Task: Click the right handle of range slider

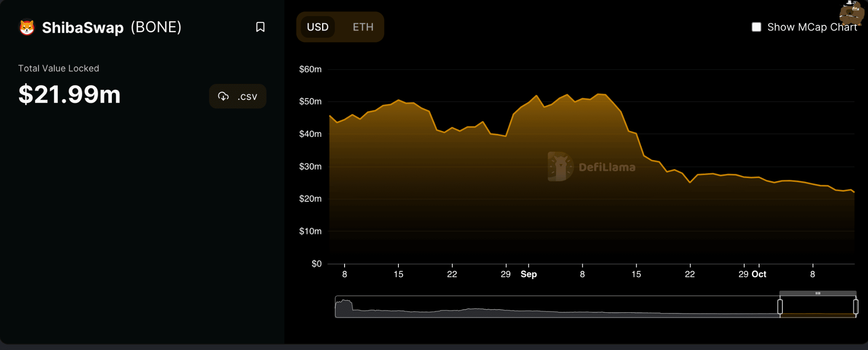Action: 856,306
